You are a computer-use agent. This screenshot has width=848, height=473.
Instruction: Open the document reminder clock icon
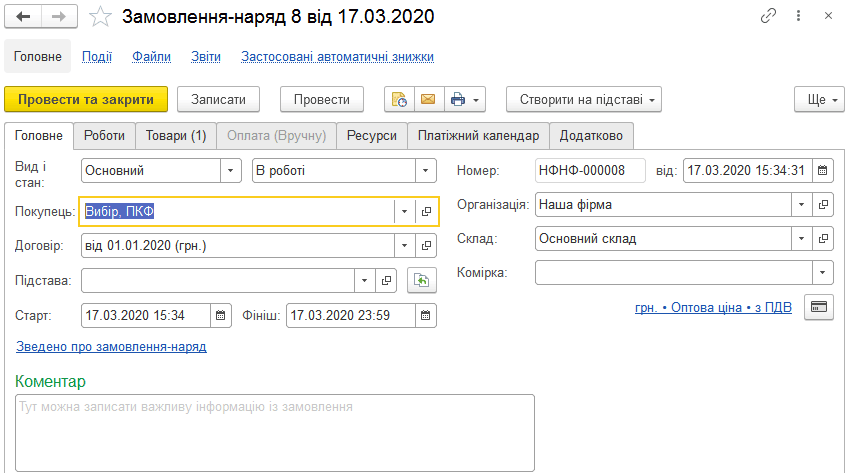pyautogui.click(x=399, y=99)
